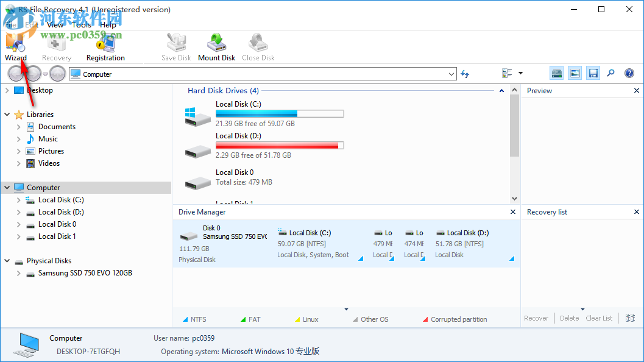The image size is (644, 362).
Task: Click Local Disk (C:) usage bar
Action: (x=279, y=113)
